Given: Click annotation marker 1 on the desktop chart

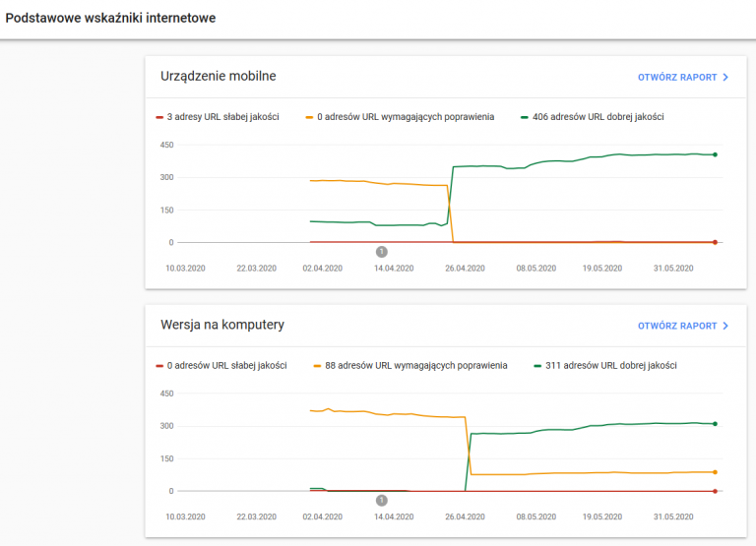Looking at the screenshot, I should point(382,501).
